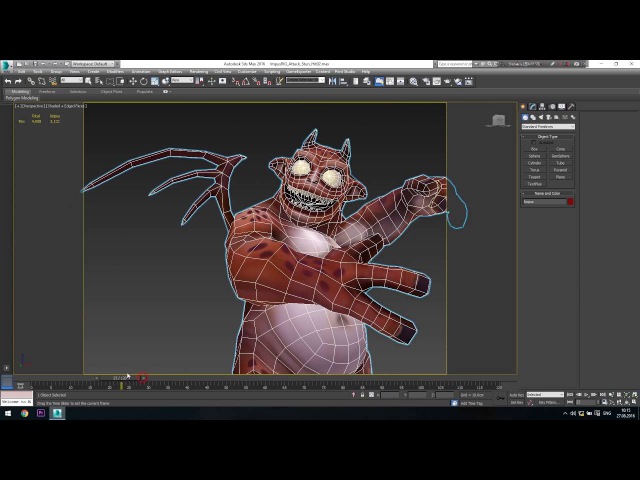Viewport: 640px width, 480px height.
Task: Click the Rectangular Selection Region icon
Action: (110, 82)
